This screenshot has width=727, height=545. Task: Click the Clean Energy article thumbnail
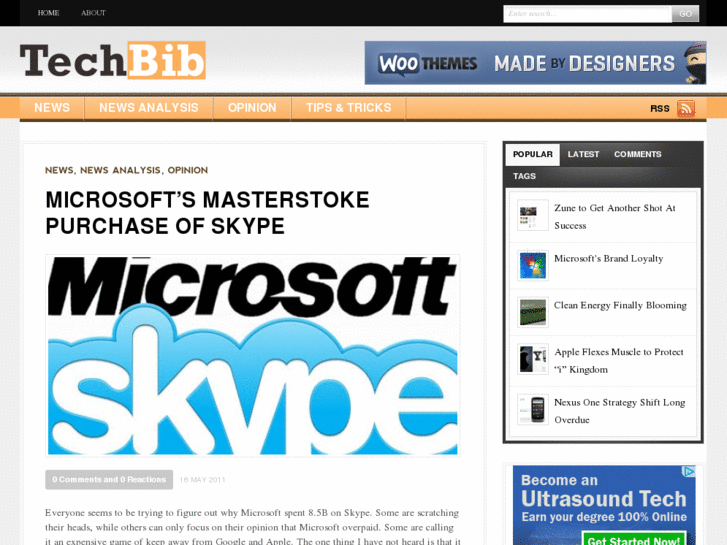(x=533, y=312)
